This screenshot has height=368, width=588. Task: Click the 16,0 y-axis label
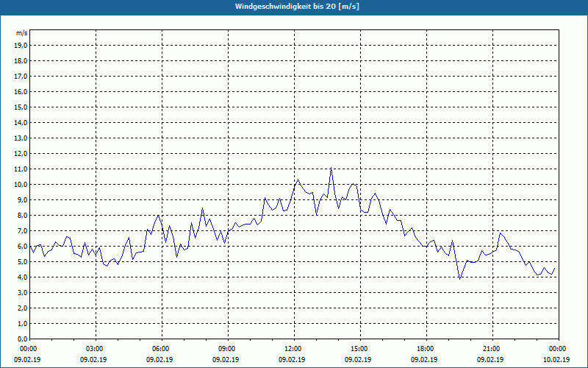(21, 91)
